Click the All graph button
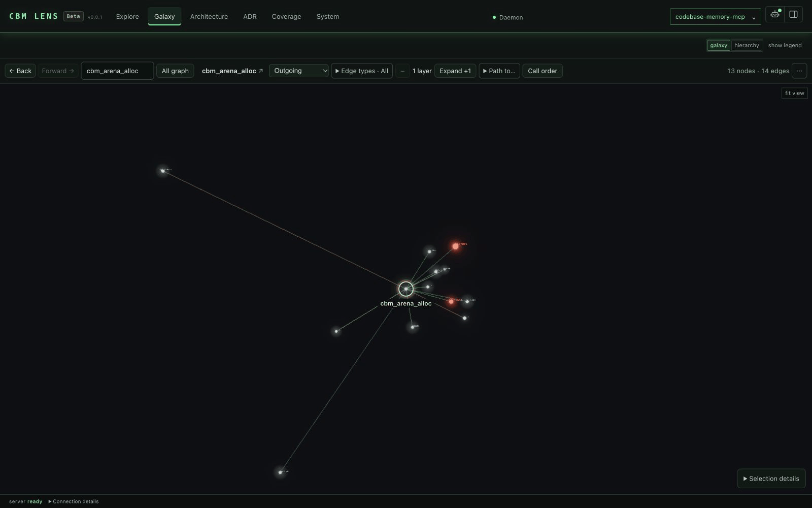 [x=175, y=71]
